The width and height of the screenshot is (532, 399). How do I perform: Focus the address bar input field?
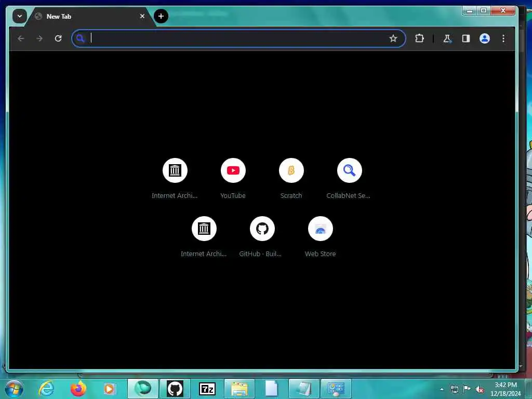coord(237,38)
